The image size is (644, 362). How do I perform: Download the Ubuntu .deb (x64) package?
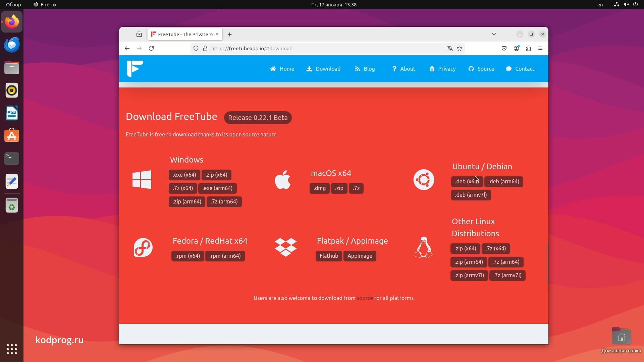[x=467, y=181]
